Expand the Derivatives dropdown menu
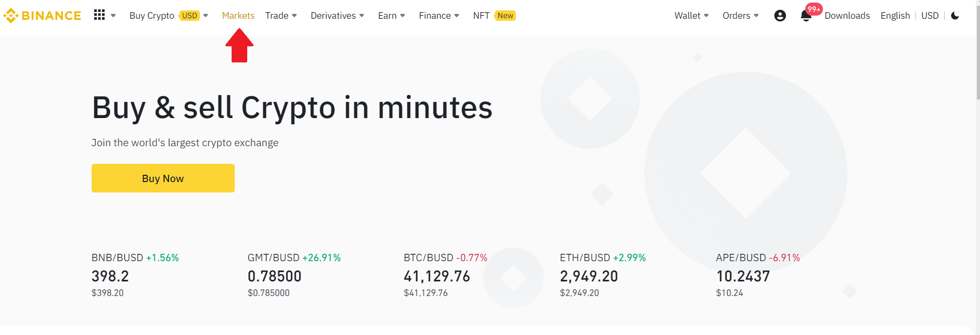This screenshot has height=335, width=980. point(337,16)
